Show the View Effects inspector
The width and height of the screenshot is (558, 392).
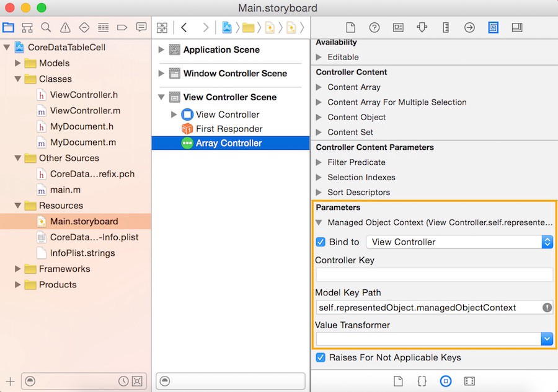coord(517,27)
